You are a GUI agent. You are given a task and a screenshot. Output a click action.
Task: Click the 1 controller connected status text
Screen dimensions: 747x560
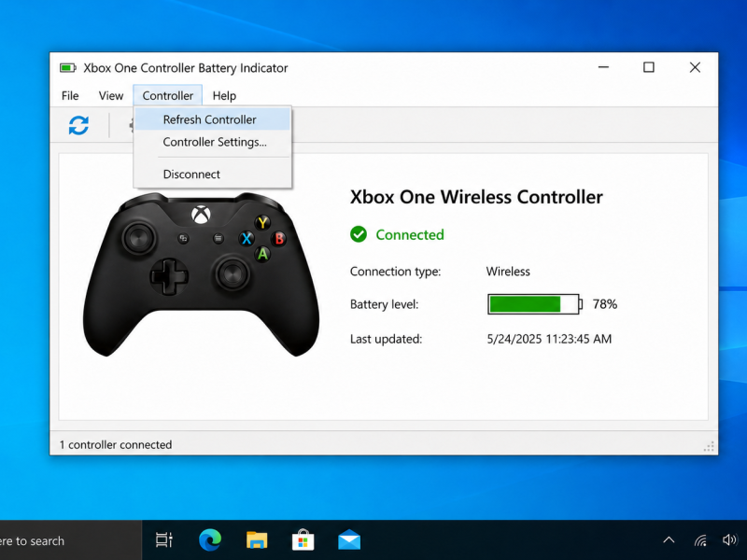tap(115, 445)
